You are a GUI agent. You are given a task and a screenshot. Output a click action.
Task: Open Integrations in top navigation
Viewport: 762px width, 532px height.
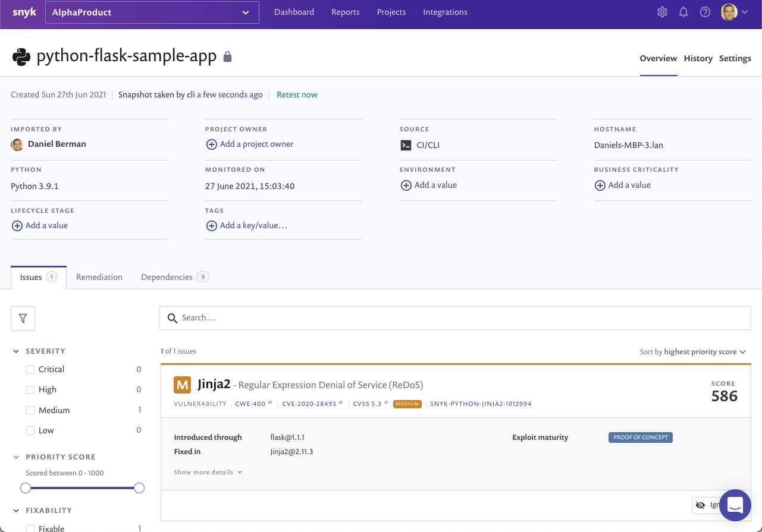445,12
